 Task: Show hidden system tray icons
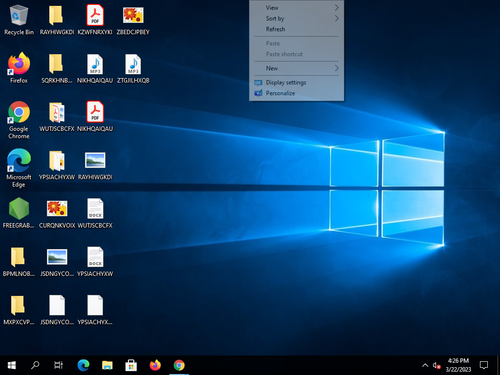point(425,365)
